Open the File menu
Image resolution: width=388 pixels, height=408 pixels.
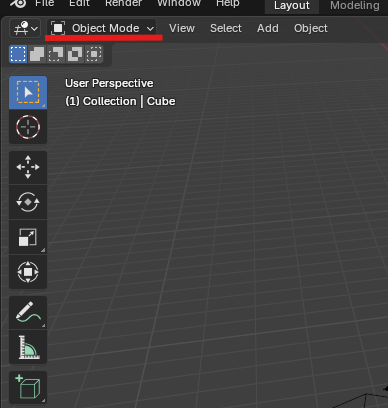45,3
